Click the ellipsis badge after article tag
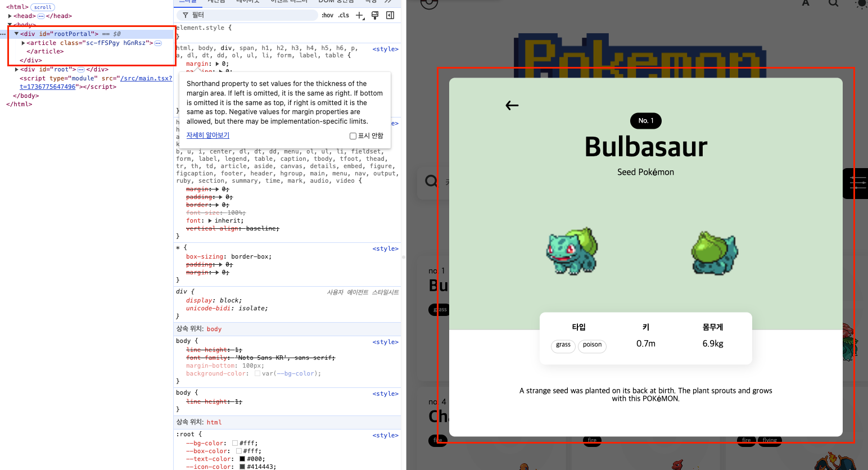 tap(158, 43)
